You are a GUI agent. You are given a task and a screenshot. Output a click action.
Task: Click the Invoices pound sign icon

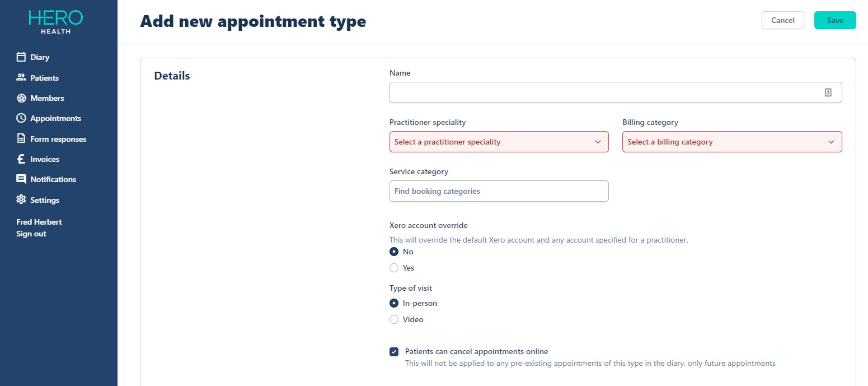point(21,159)
